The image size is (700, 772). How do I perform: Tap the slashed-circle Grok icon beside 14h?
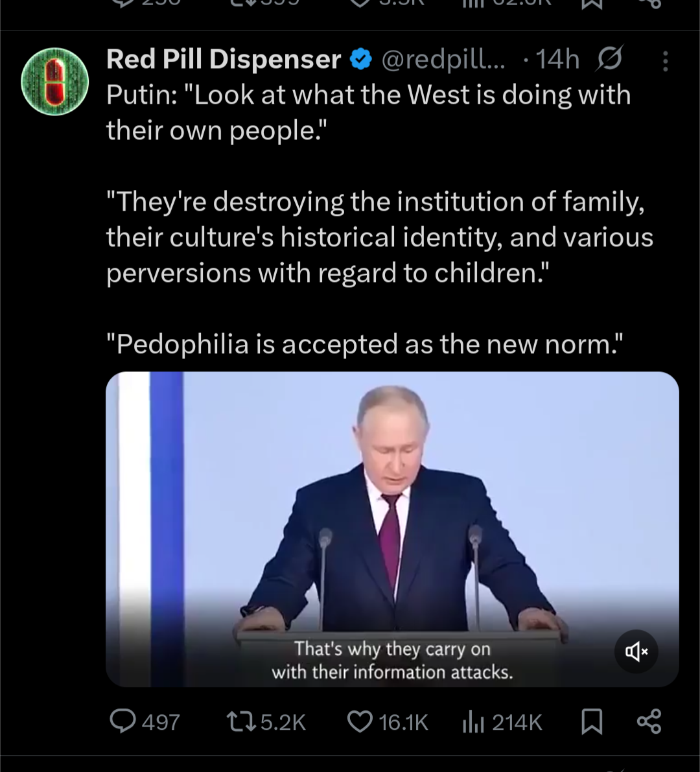(x=610, y=58)
